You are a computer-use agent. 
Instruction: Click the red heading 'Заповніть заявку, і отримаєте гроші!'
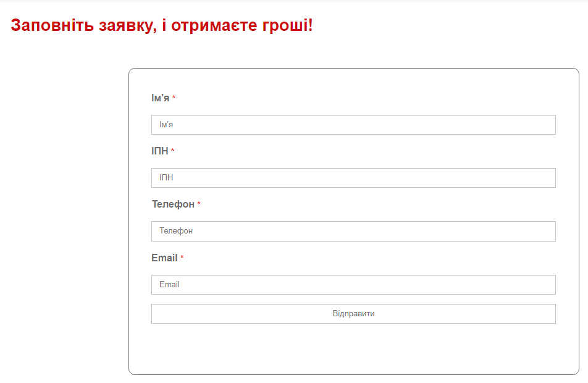click(162, 25)
